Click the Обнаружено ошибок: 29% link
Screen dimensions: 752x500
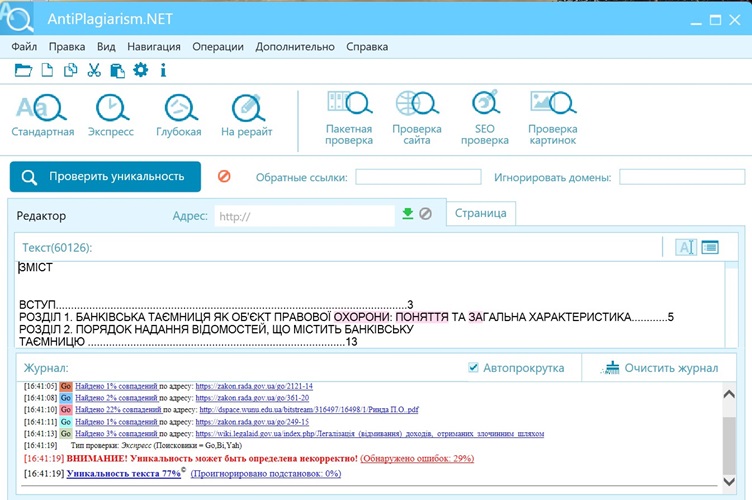click(417, 458)
